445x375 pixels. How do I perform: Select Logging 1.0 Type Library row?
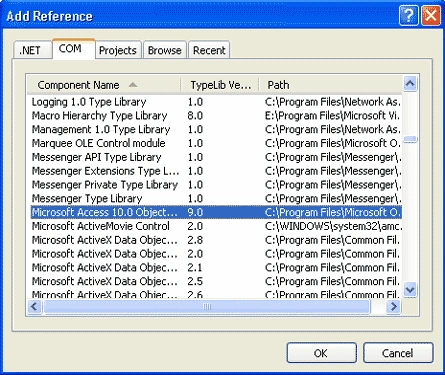coord(216,102)
